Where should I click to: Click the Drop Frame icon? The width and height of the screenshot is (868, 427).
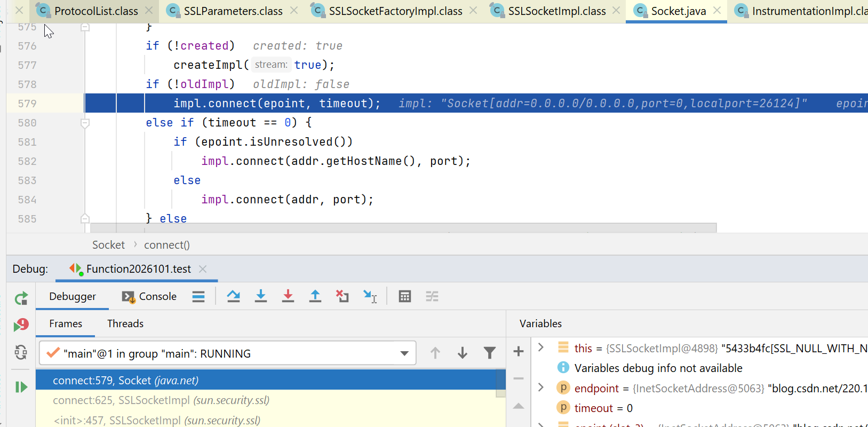click(x=342, y=296)
